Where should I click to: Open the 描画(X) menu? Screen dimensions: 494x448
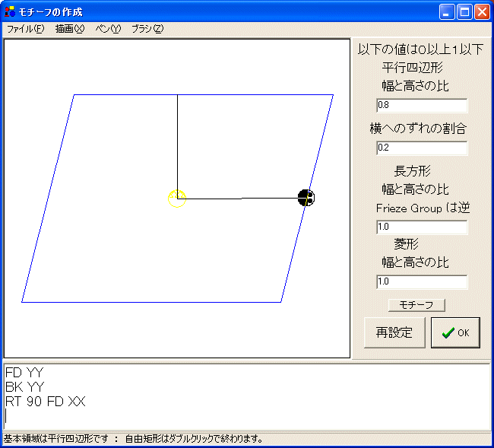(69, 29)
